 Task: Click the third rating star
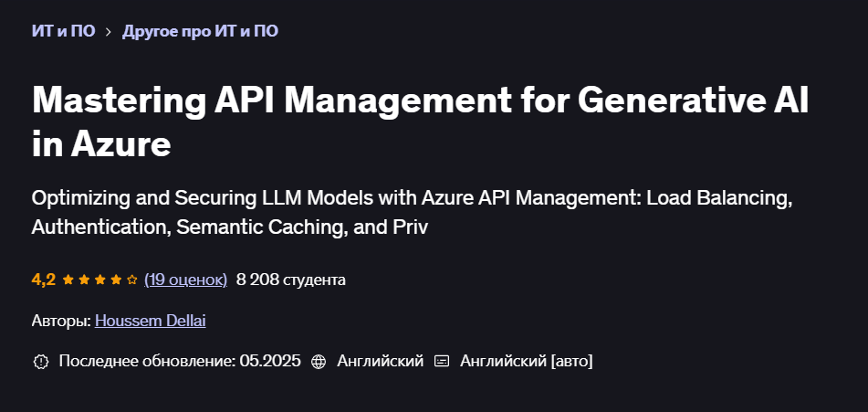(99, 280)
